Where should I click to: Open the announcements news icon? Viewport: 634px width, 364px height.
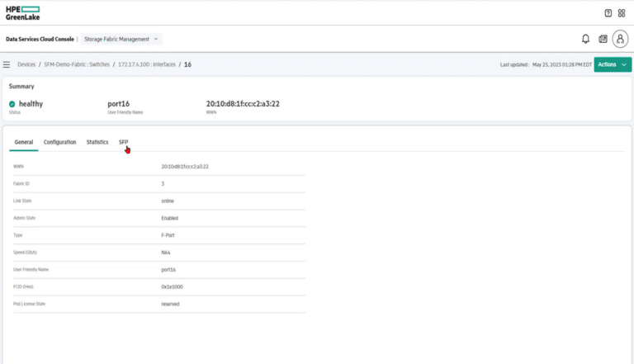point(603,39)
